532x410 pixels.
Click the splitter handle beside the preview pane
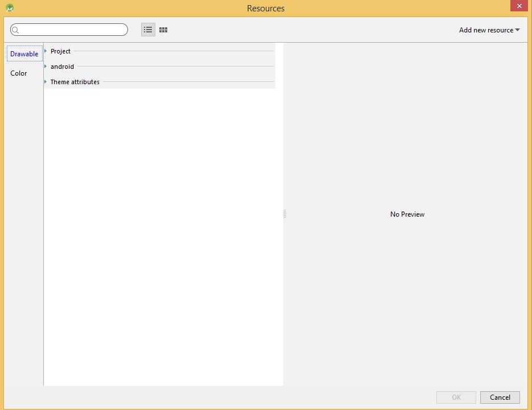point(284,214)
